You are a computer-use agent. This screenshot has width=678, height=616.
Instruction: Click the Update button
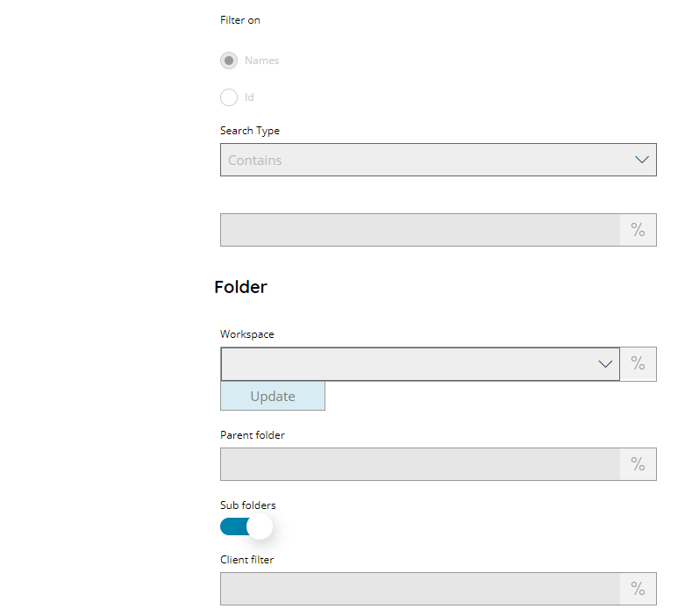(273, 396)
